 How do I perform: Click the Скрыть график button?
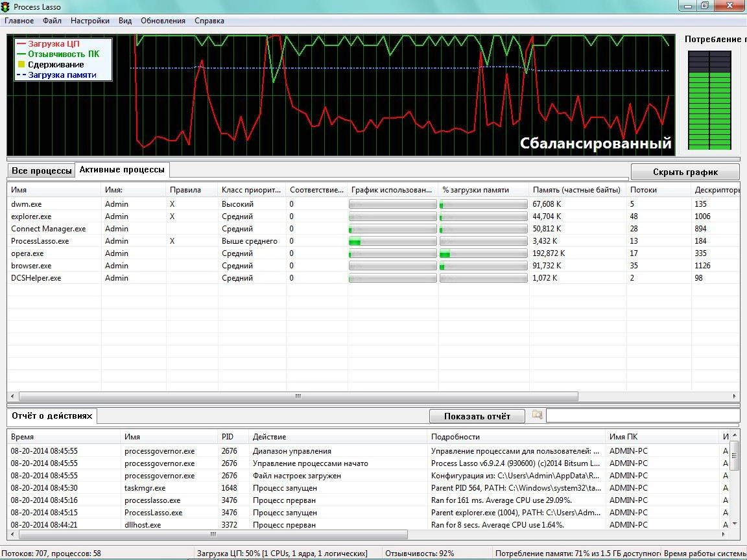(x=685, y=172)
